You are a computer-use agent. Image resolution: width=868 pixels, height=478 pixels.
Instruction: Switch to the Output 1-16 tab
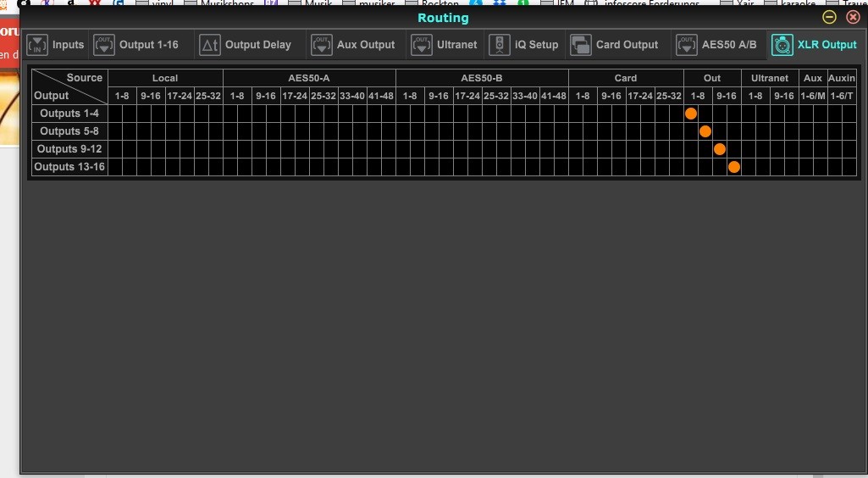[x=136, y=45]
